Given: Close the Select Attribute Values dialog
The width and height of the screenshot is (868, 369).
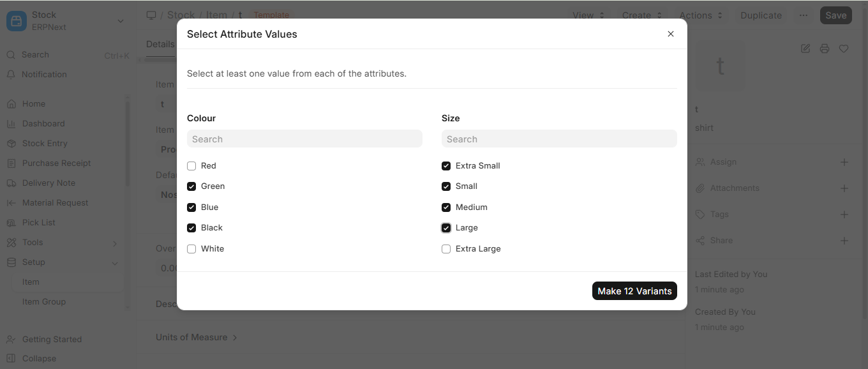Looking at the screenshot, I should [x=670, y=34].
